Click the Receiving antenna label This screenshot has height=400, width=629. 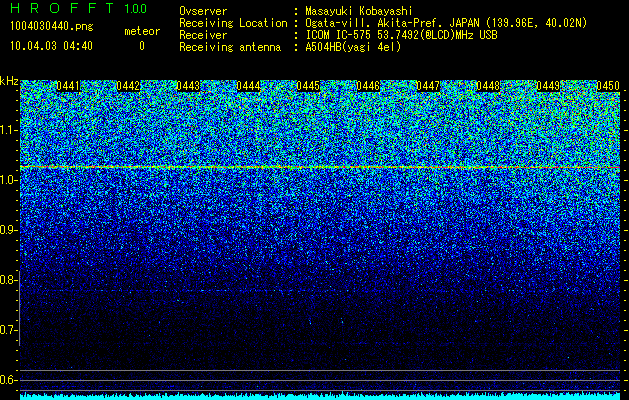click(x=230, y=47)
